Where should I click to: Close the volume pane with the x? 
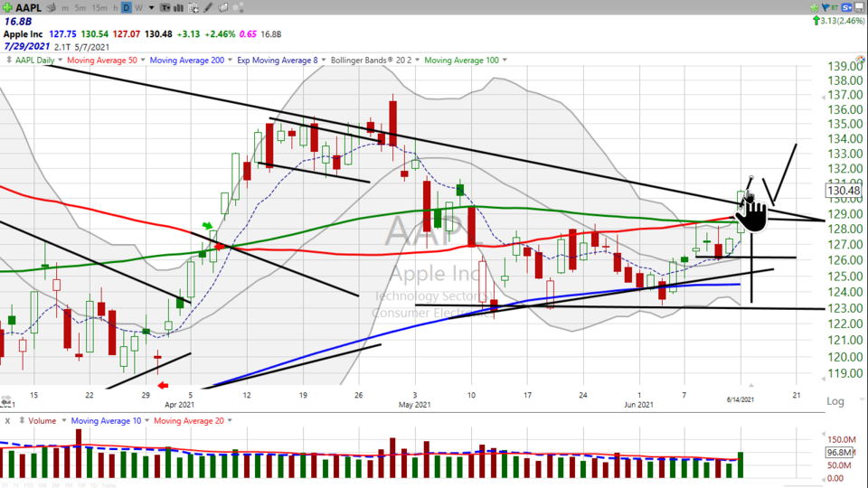(x=8, y=420)
